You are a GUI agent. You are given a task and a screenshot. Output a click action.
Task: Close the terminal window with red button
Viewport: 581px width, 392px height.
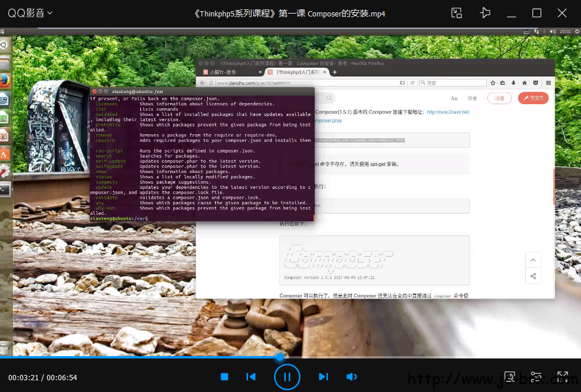coord(94,91)
